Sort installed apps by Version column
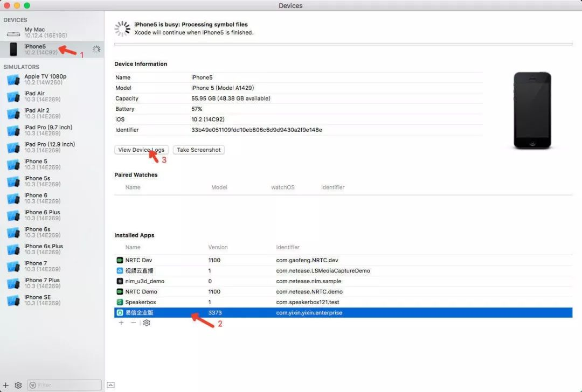Viewport: 582px width, 392px height. 218,247
